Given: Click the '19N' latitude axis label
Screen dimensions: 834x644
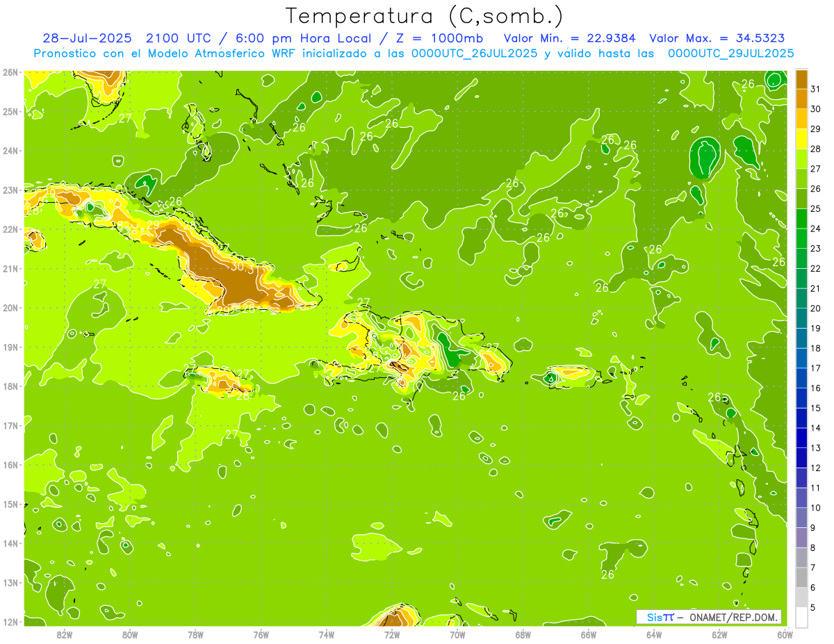Looking at the screenshot, I should [10, 347].
